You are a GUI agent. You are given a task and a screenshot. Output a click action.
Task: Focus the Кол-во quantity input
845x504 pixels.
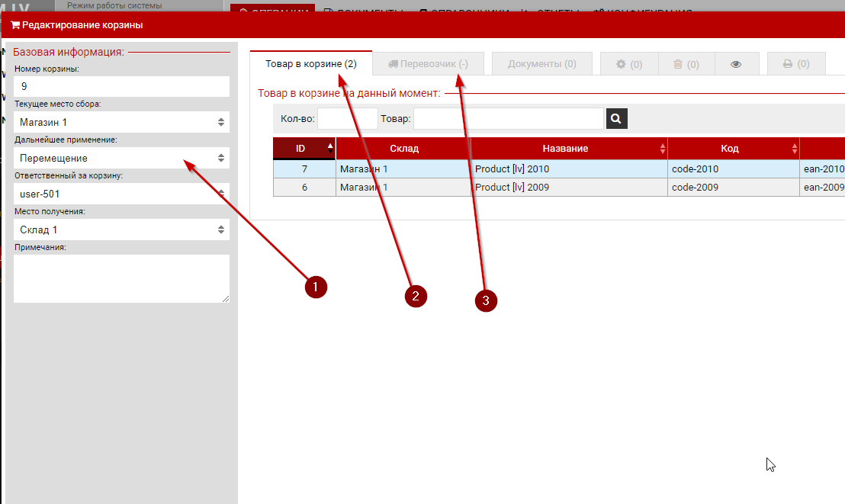point(347,118)
